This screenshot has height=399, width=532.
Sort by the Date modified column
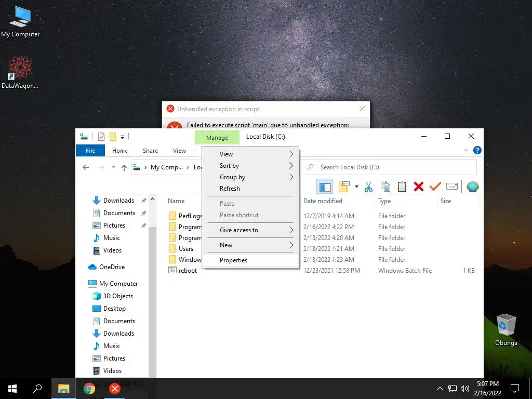click(323, 201)
